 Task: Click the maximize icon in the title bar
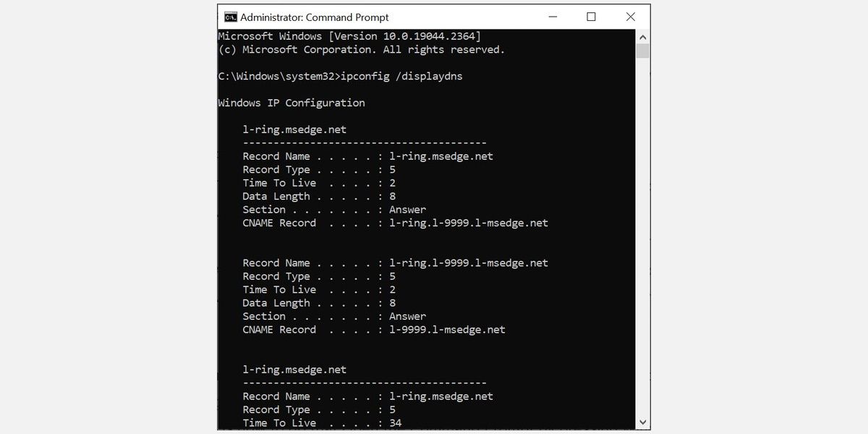(591, 16)
